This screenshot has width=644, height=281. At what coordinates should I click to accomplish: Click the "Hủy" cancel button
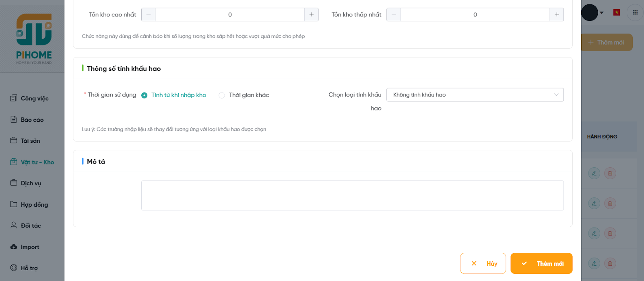click(x=483, y=263)
